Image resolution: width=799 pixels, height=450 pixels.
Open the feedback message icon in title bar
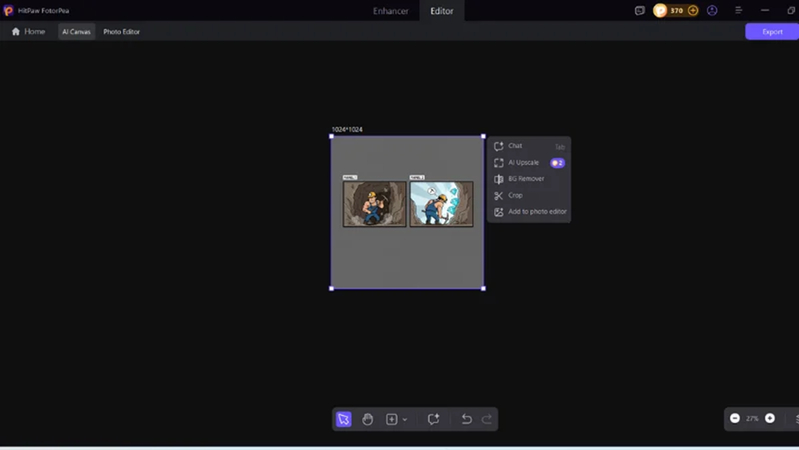click(x=640, y=11)
